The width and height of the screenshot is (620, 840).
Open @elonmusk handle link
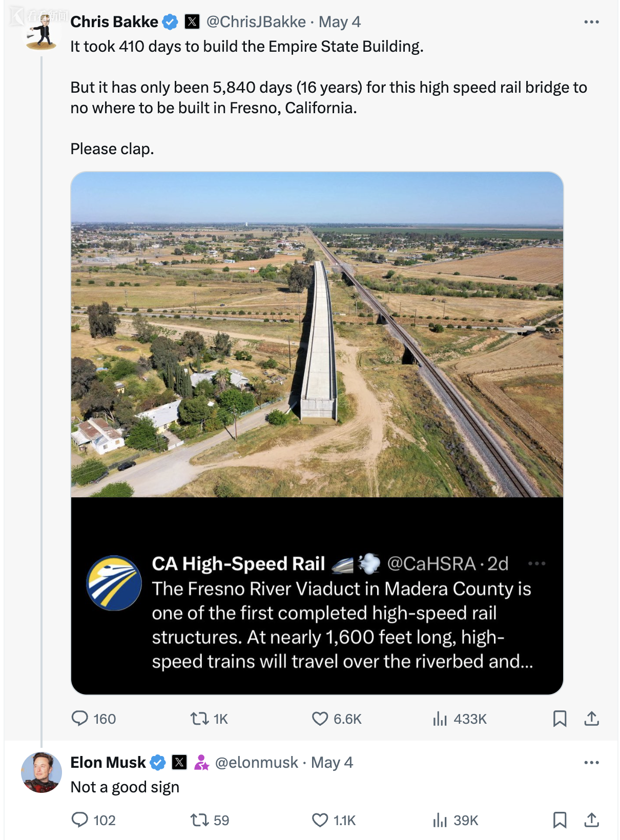pos(256,763)
